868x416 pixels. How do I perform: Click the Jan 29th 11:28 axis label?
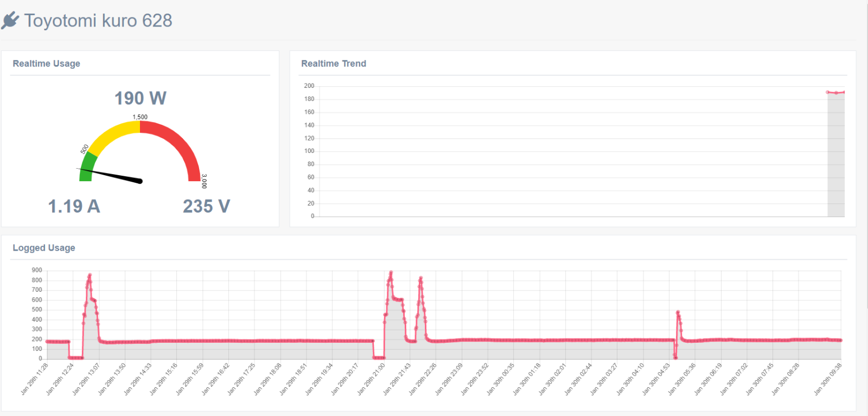click(x=35, y=379)
